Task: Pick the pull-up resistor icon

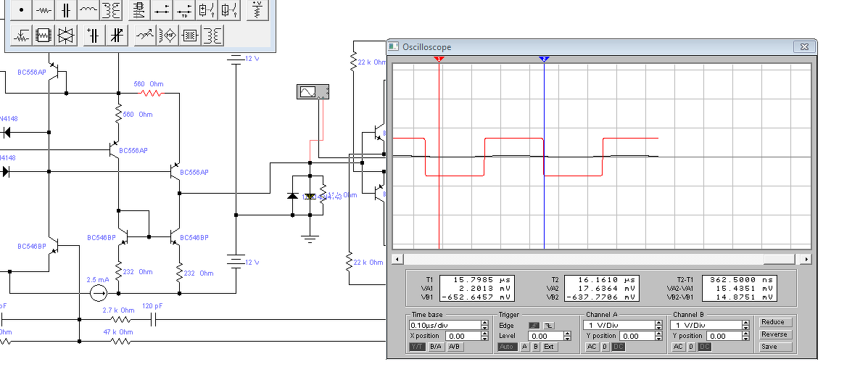Action: 257,10
